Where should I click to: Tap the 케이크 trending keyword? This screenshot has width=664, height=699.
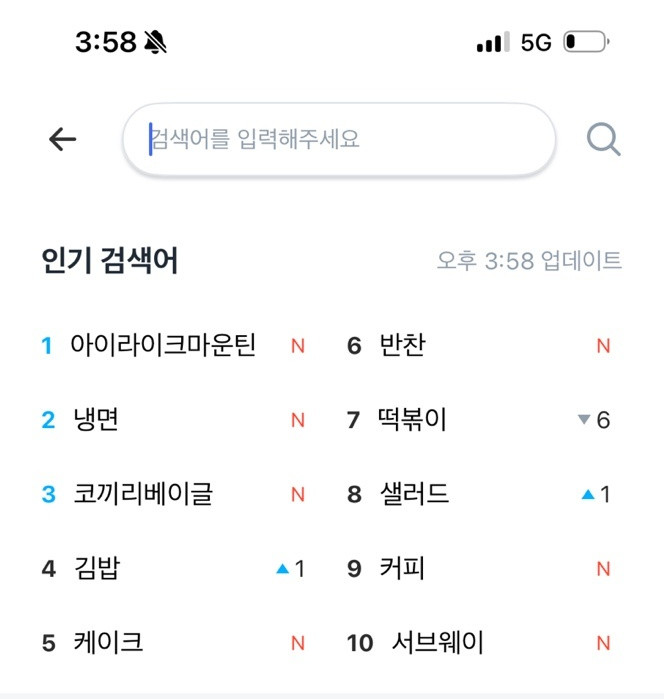click(x=108, y=642)
